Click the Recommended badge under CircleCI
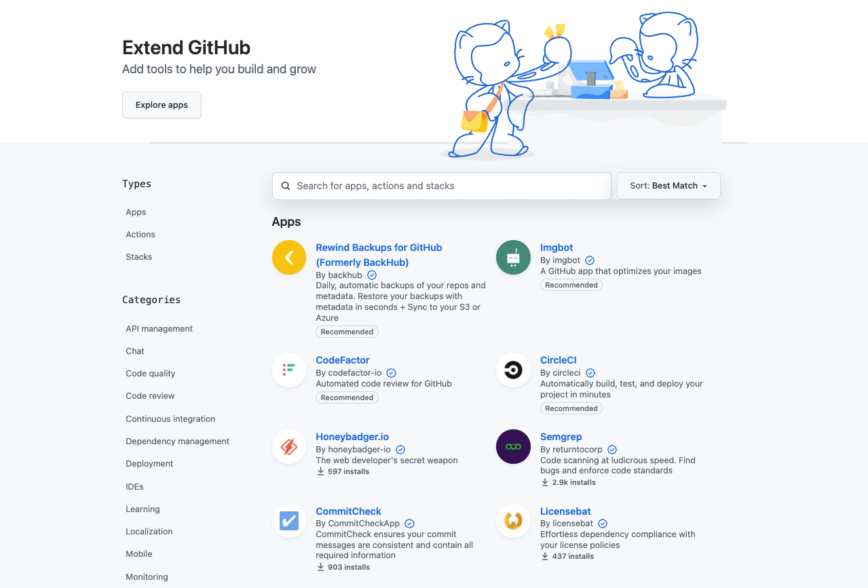This screenshot has height=588, width=868. pyautogui.click(x=571, y=408)
